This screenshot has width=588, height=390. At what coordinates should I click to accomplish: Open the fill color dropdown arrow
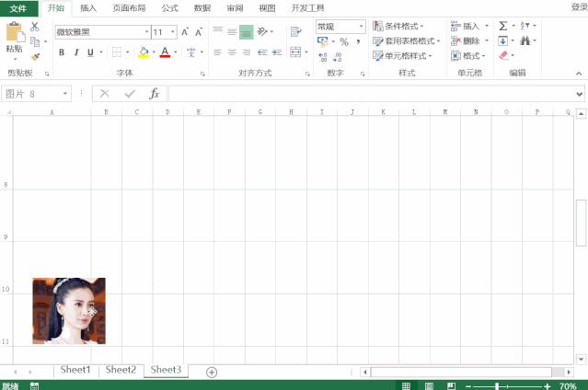154,52
